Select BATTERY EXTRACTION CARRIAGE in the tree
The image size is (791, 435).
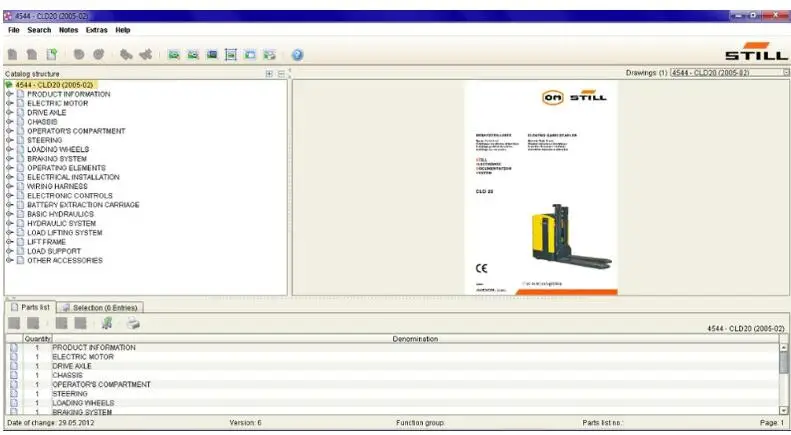click(x=83, y=205)
